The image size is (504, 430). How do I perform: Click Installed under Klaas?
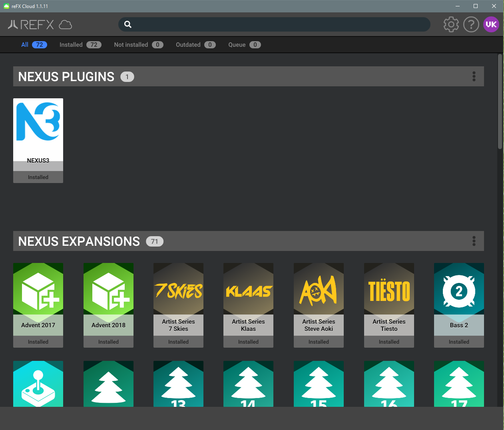point(248,342)
